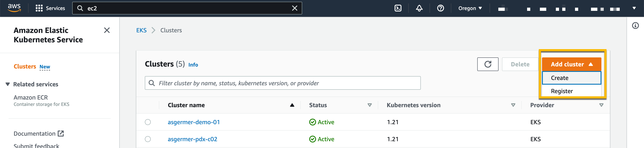The height and width of the screenshot is (148, 644).
Task: Toggle the Add cluster dropdown button
Action: coord(571,64)
